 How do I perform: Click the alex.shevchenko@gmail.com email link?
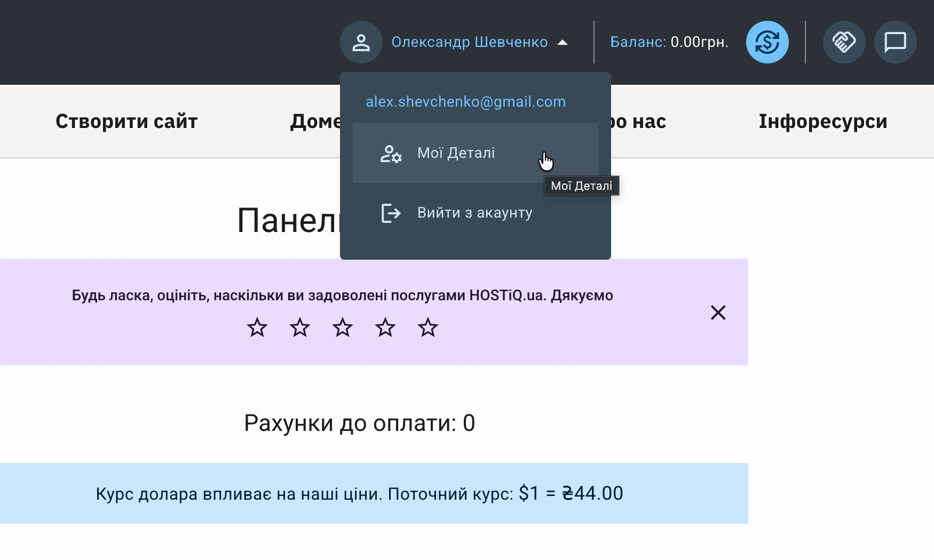(x=466, y=102)
